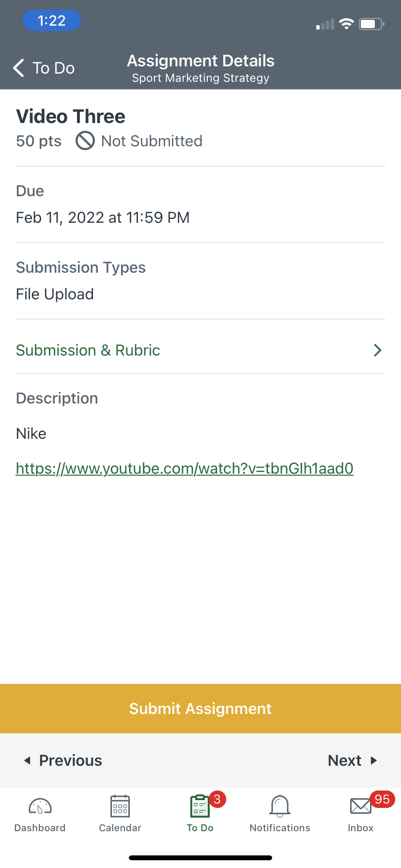Tap the Video Three assignment title

[71, 117]
